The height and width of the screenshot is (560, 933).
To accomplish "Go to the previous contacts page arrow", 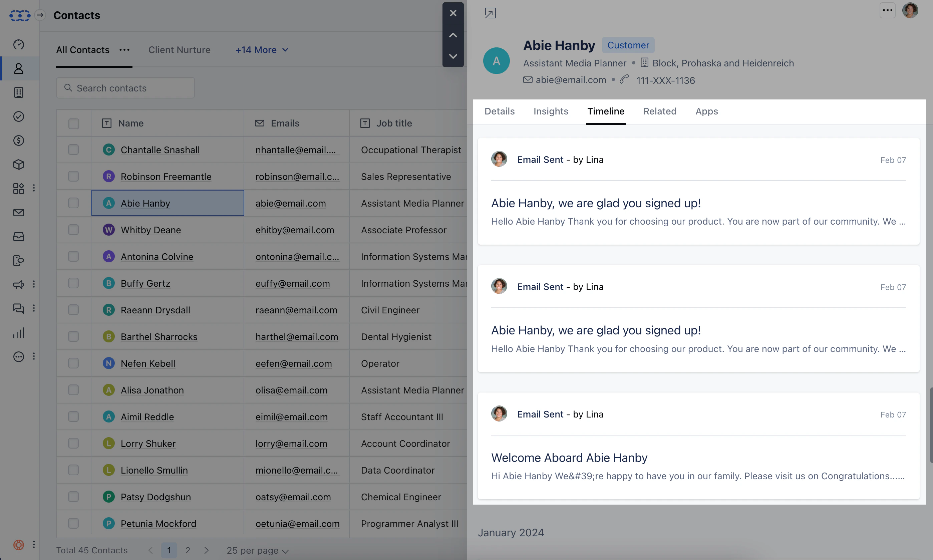I will (150, 551).
